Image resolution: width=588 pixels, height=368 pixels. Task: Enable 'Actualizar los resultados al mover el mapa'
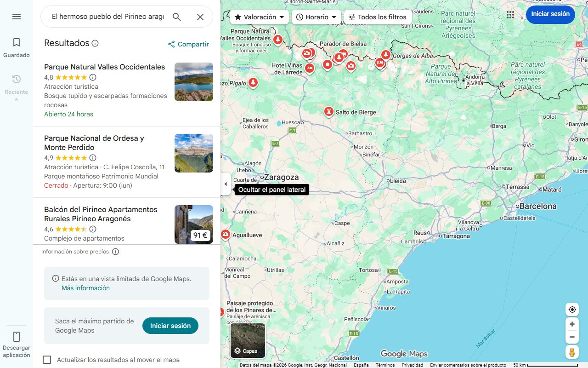coord(47,360)
